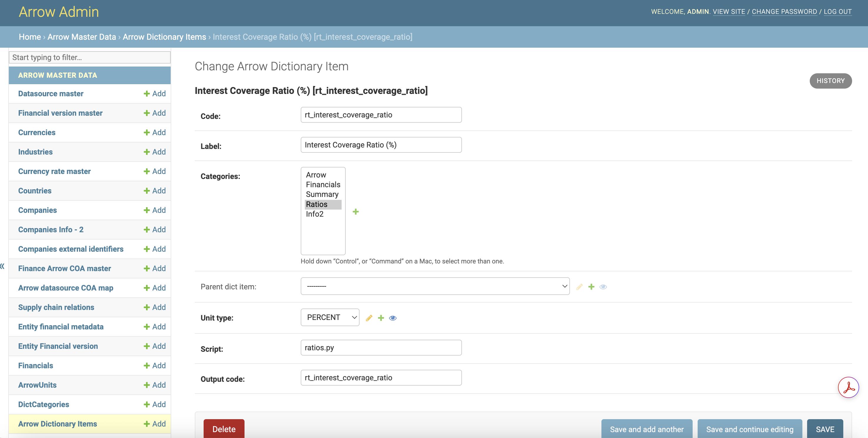Add a new Financial version master

155,113
